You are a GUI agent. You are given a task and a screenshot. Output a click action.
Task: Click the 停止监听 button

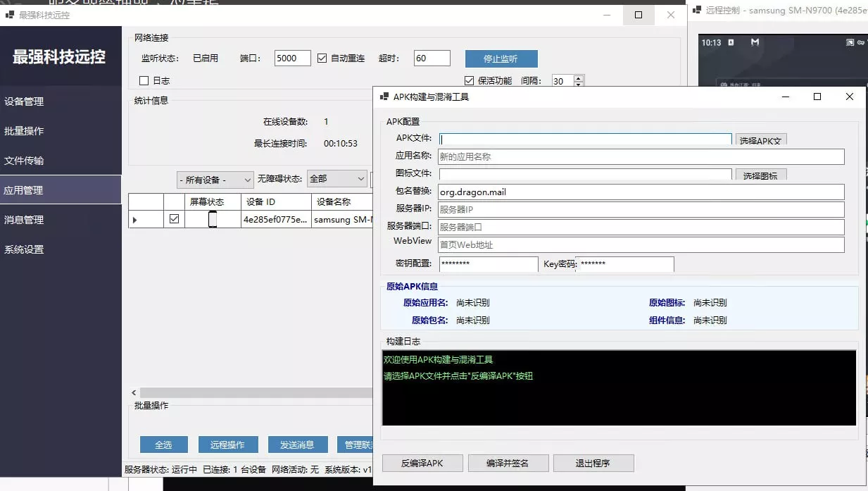tap(501, 58)
